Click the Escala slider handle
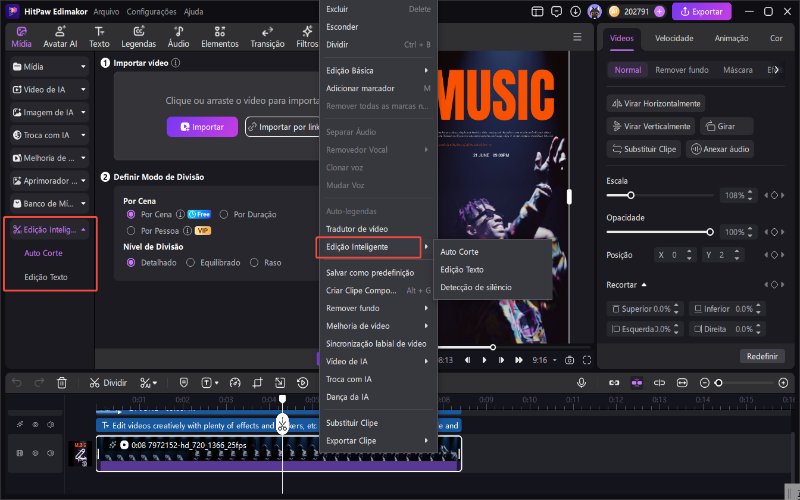This screenshot has width=800, height=500. (x=631, y=195)
